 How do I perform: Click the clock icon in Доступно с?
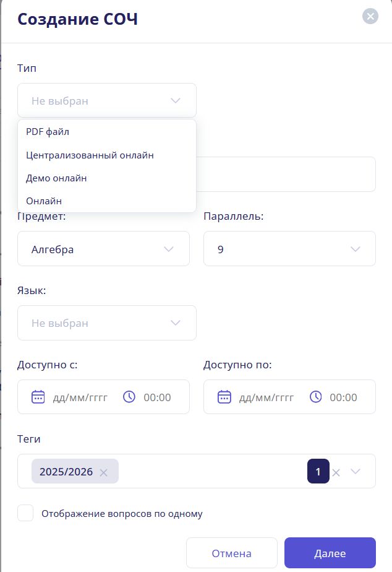(130, 397)
